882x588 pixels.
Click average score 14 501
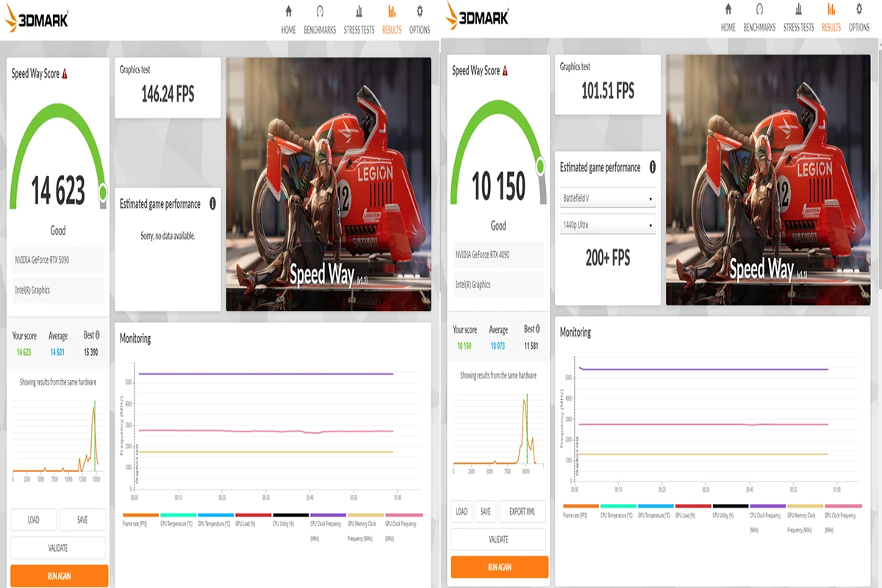58,352
